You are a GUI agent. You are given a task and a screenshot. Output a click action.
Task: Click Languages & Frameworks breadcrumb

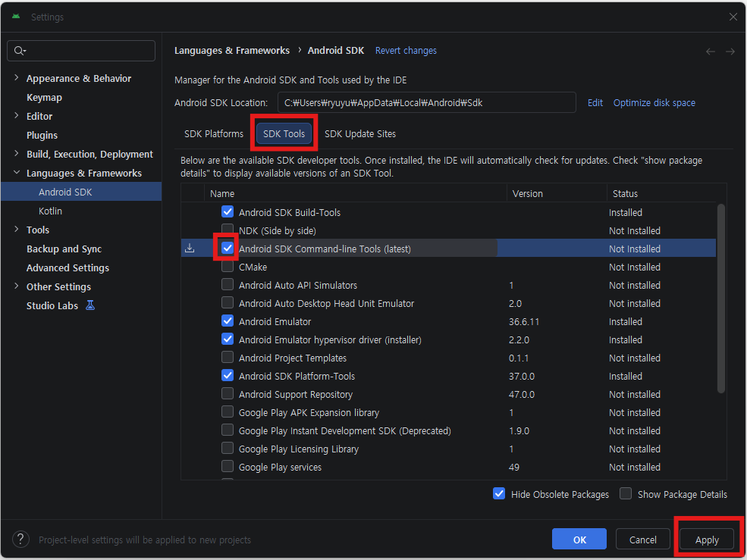232,51
